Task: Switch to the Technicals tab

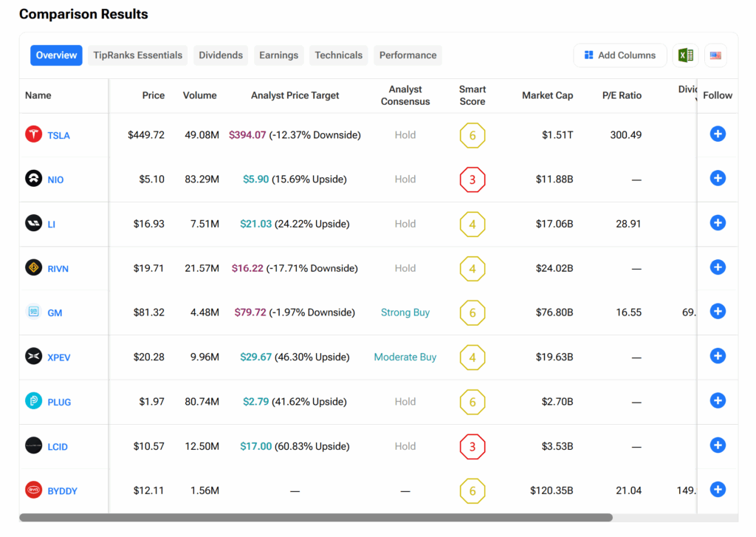Action: pyautogui.click(x=338, y=55)
